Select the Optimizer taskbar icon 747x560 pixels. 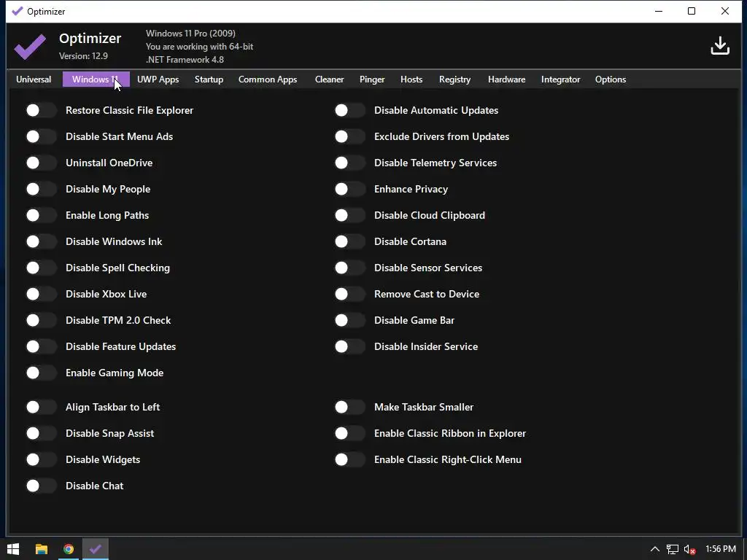coord(96,549)
